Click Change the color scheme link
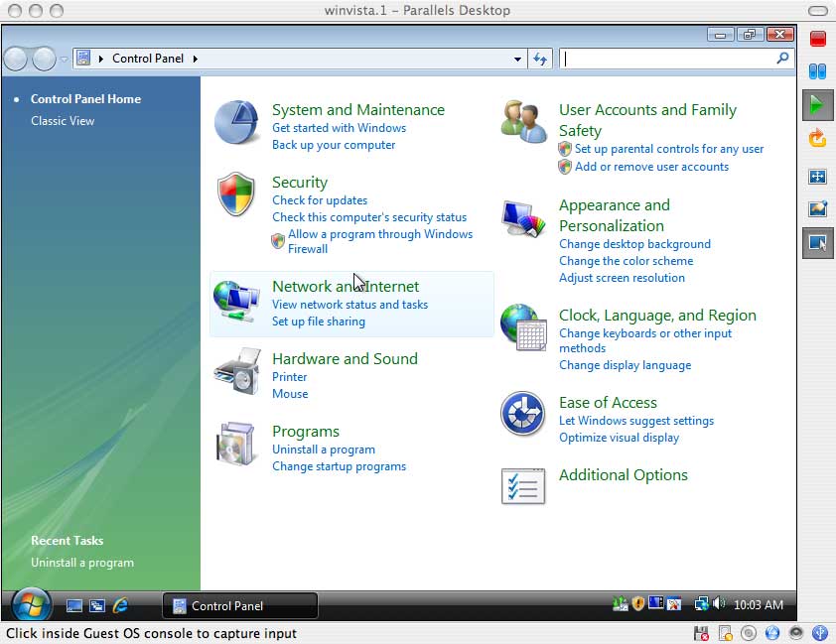836x644 pixels. click(x=626, y=261)
